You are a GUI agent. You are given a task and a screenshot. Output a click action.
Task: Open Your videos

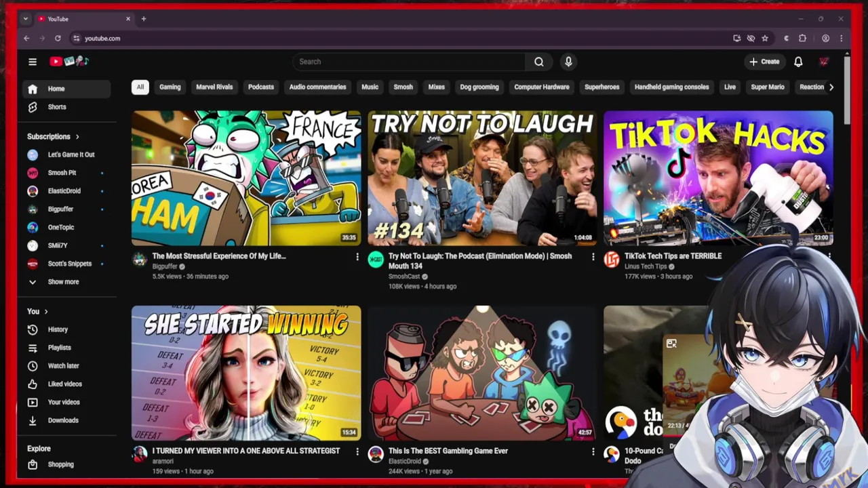pyautogui.click(x=66, y=403)
